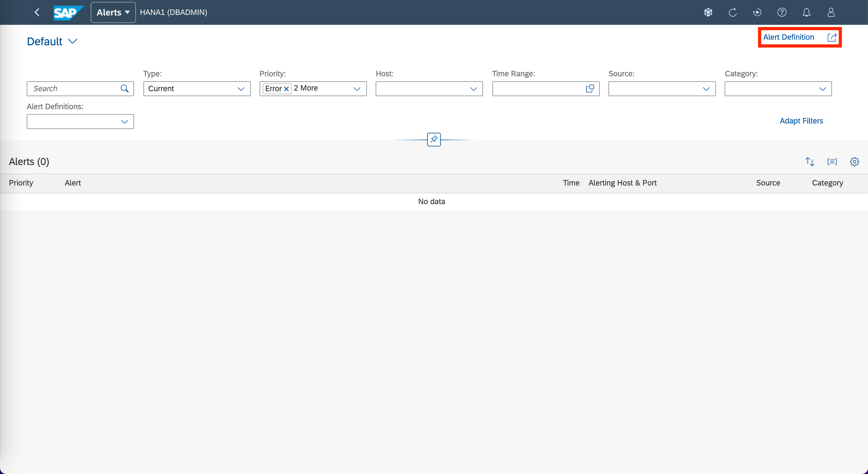Click the Adapt Filters button
Viewport: 868px width, 474px height.
pyautogui.click(x=801, y=121)
